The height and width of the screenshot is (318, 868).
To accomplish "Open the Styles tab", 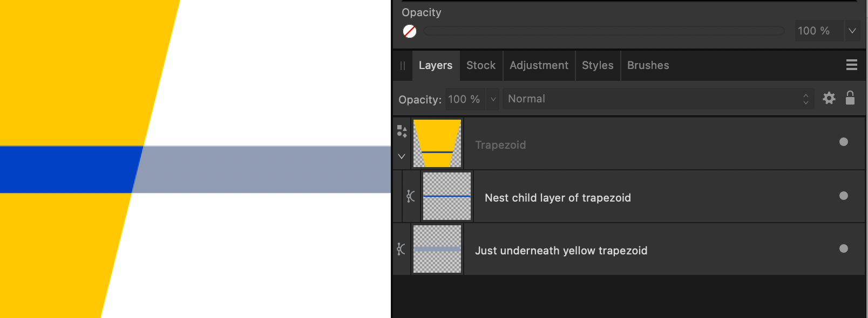I will click(598, 66).
